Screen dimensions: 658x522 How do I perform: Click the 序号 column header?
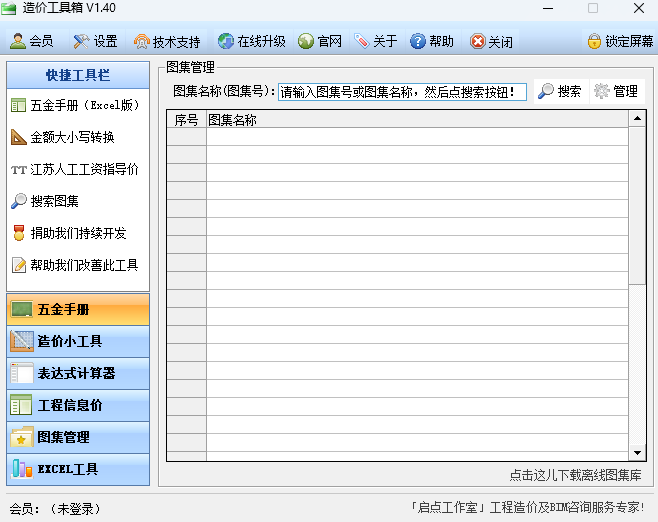click(x=186, y=120)
